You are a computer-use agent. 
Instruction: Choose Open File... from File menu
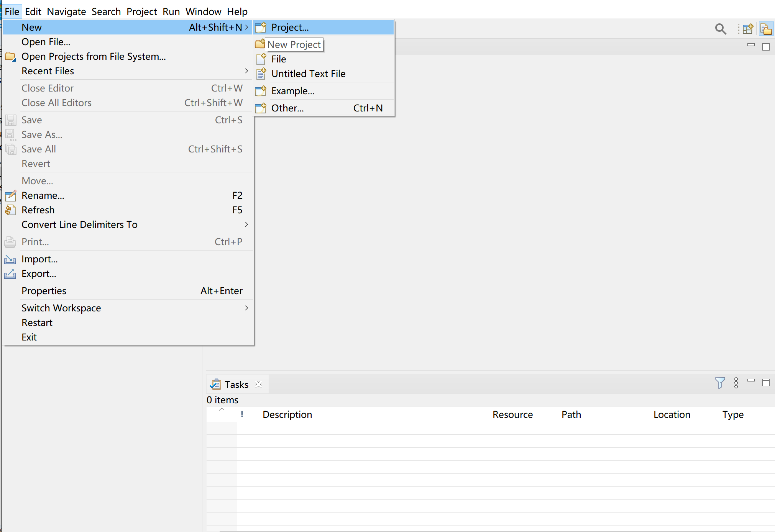coord(128,42)
